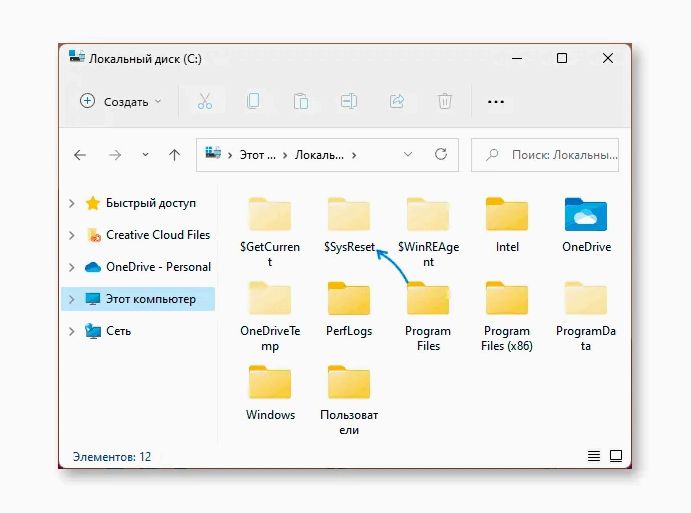Open the Создать dropdown button
This screenshot has height=513, width=691.
click(x=121, y=102)
